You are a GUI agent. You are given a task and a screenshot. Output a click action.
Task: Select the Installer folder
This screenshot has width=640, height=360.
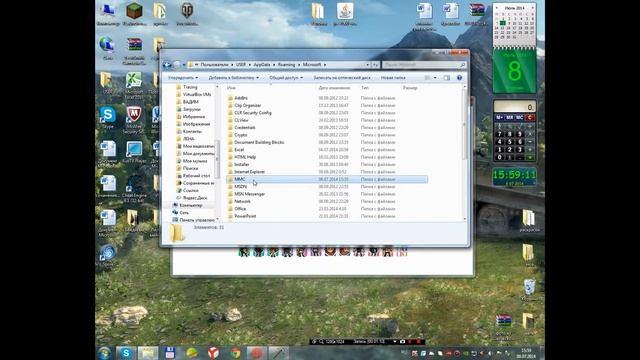[242, 164]
